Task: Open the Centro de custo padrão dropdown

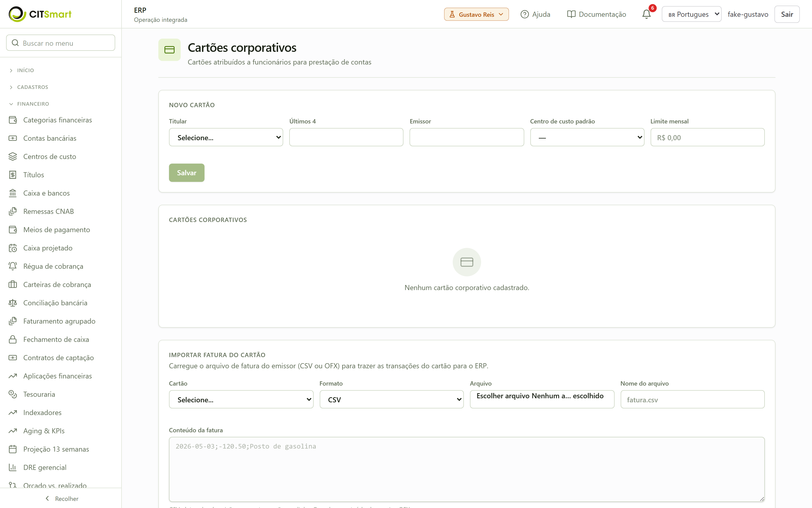Action: [587, 137]
